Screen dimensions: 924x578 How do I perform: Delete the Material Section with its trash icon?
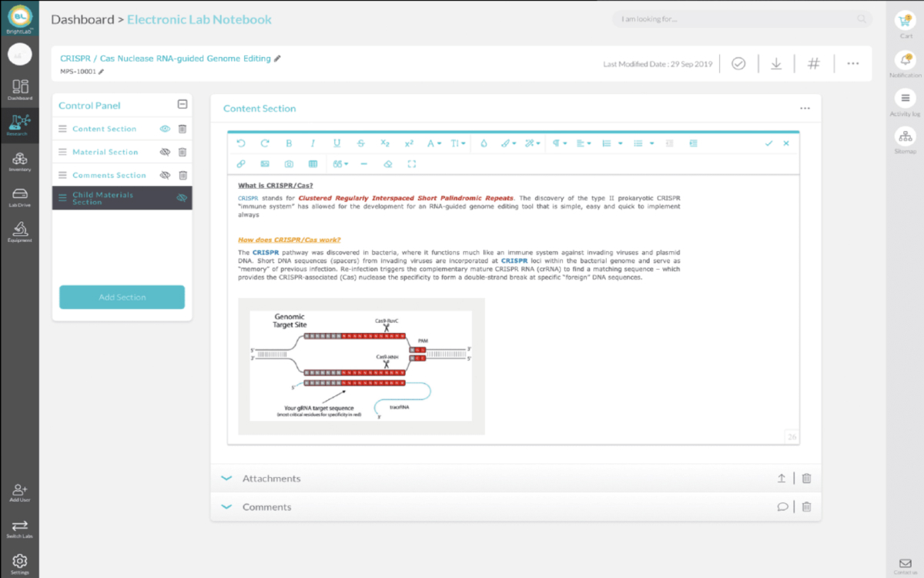(182, 153)
